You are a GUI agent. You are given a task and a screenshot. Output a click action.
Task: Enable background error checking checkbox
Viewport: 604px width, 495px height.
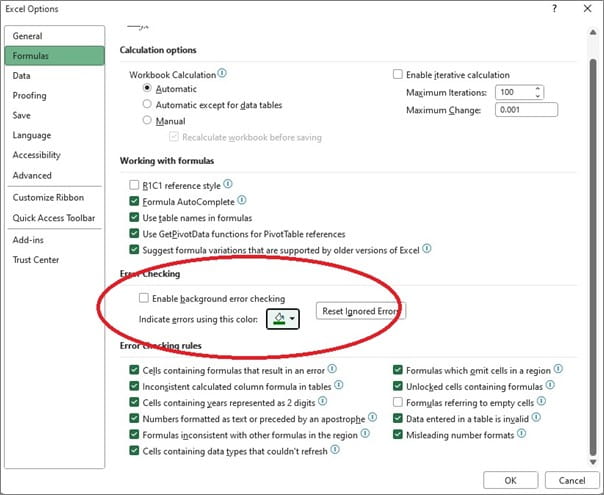click(x=146, y=298)
